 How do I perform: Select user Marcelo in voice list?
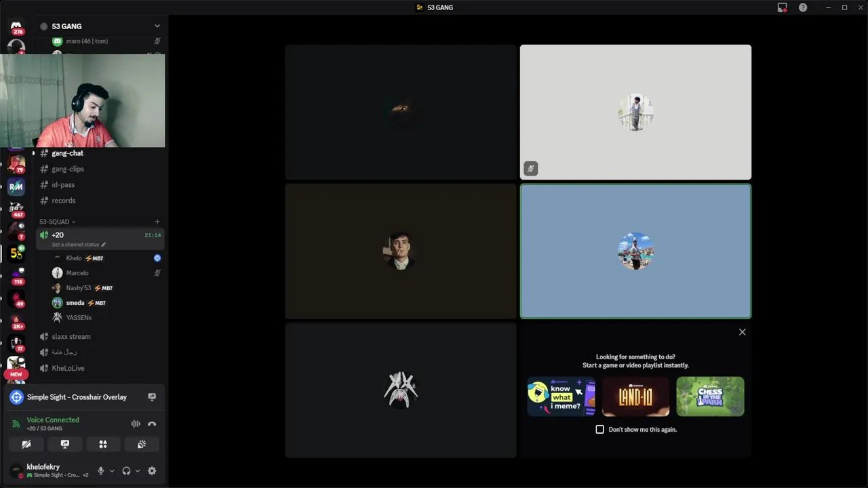pyautogui.click(x=106, y=273)
